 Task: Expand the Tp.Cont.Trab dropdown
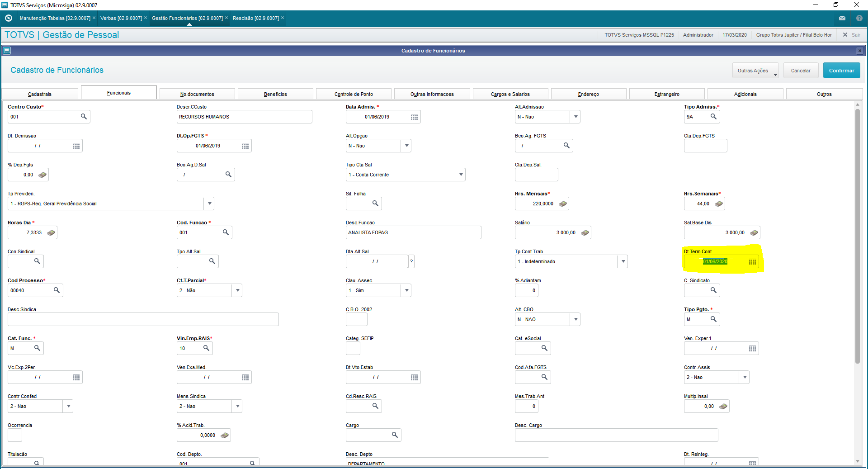pyautogui.click(x=623, y=261)
